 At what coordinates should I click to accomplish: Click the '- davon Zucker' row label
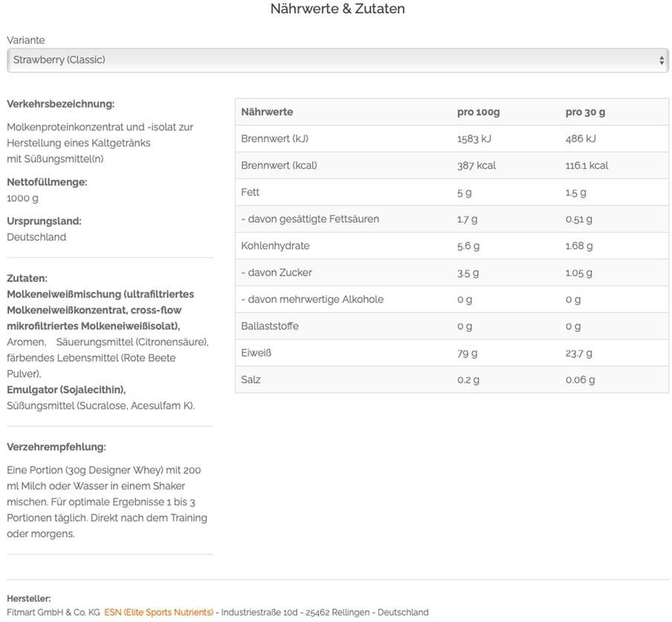[276, 273]
